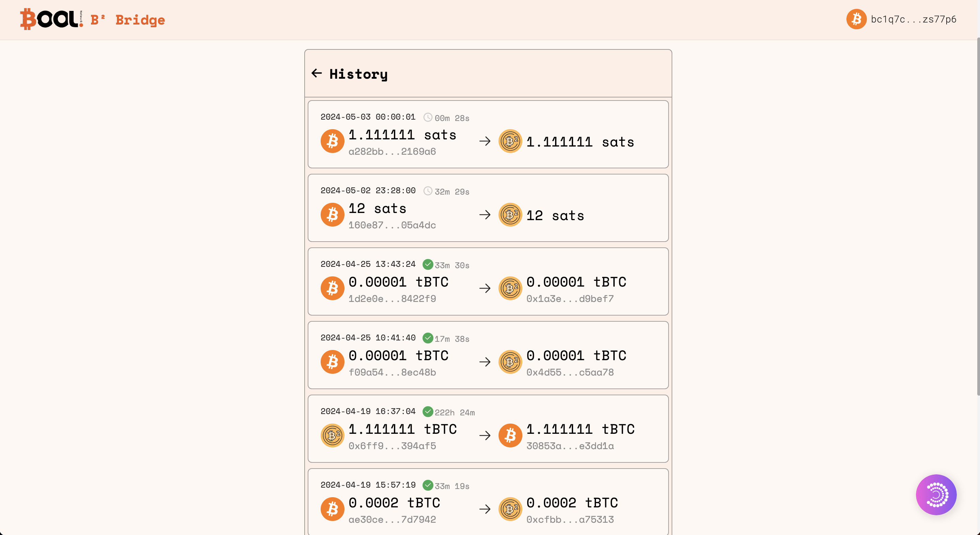Image resolution: width=980 pixels, height=535 pixels.
Task: Click the B² Bridge title link
Action: tap(127, 20)
